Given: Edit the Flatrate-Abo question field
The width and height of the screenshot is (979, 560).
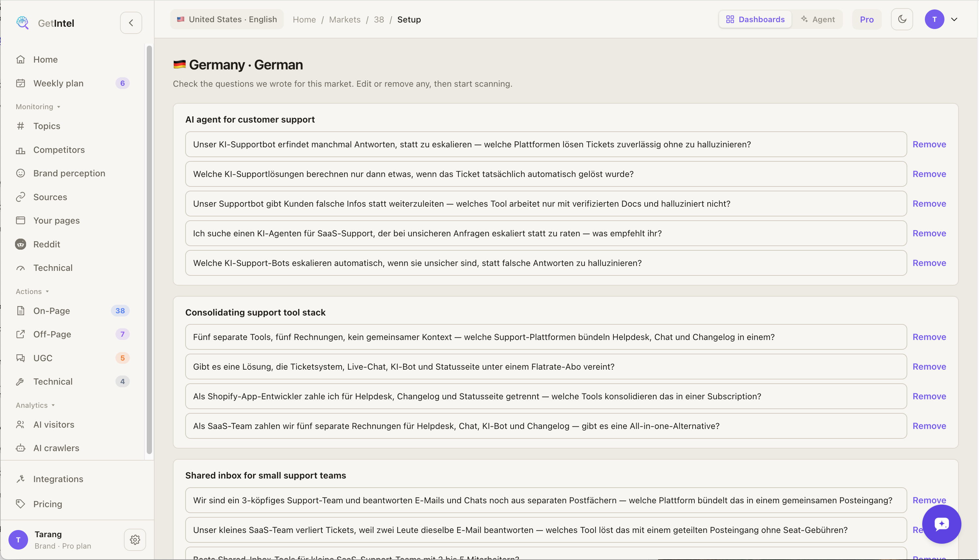Looking at the screenshot, I should click(x=546, y=366).
